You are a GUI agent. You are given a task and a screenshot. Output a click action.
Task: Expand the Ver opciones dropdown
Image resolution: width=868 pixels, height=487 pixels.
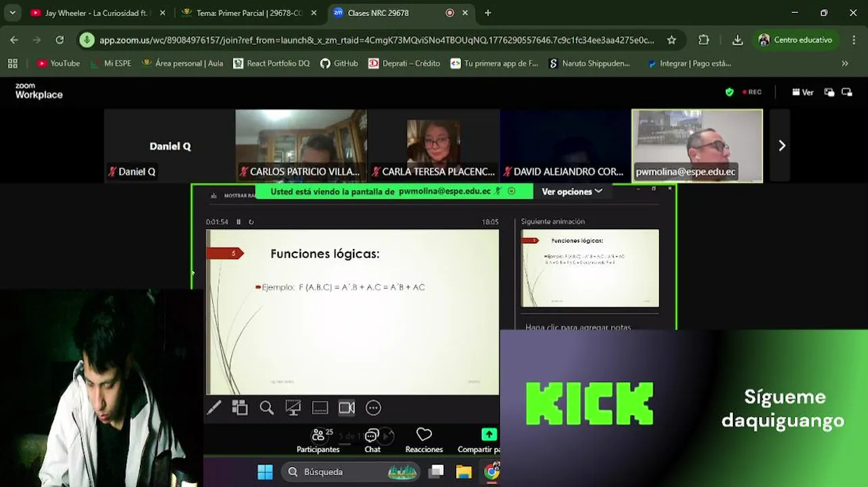(572, 191)
